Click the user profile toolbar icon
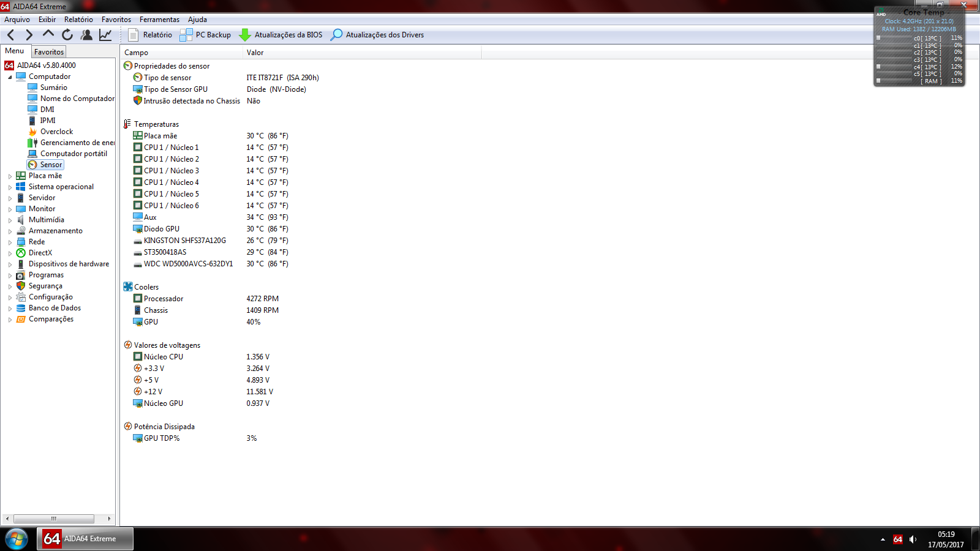The width and height of the screenshot is (980, 551). point(86,35)
